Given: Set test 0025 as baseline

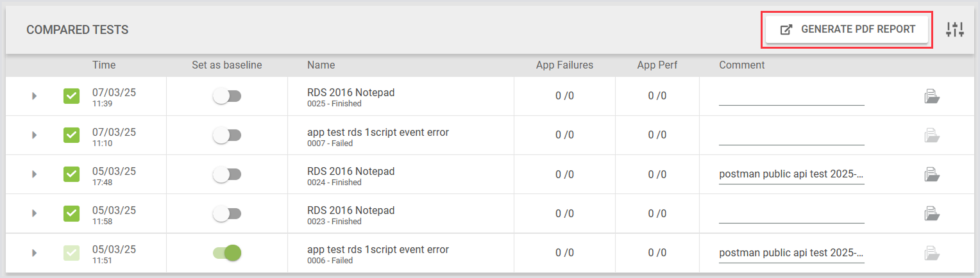Looking at the screenshot, I should pyautogui.click(x=227, y=97).
